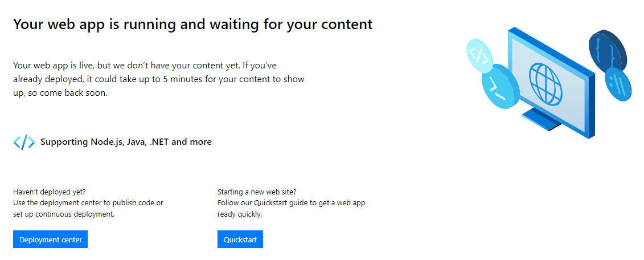Image resolution: width=644 pixels, height=260 pixels.
Task: Click the main heading about web app running
Action: pyautogui.click(x=192, y=24)
